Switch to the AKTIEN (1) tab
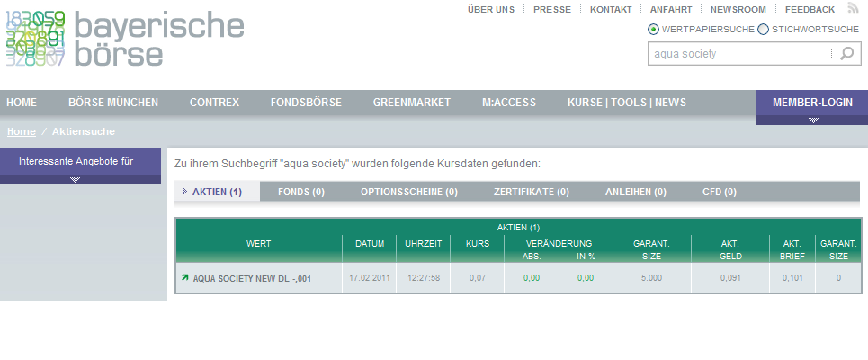This screenshot has width=868, height=360. click(x=217, y=193)
